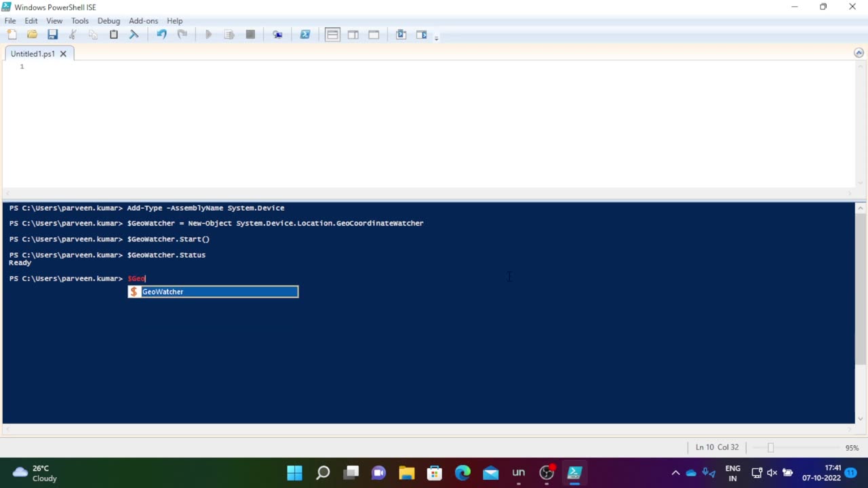Show script pane on the right
Image resolution: width=868 pixels, height=488 pixels.
coord(353,35)
